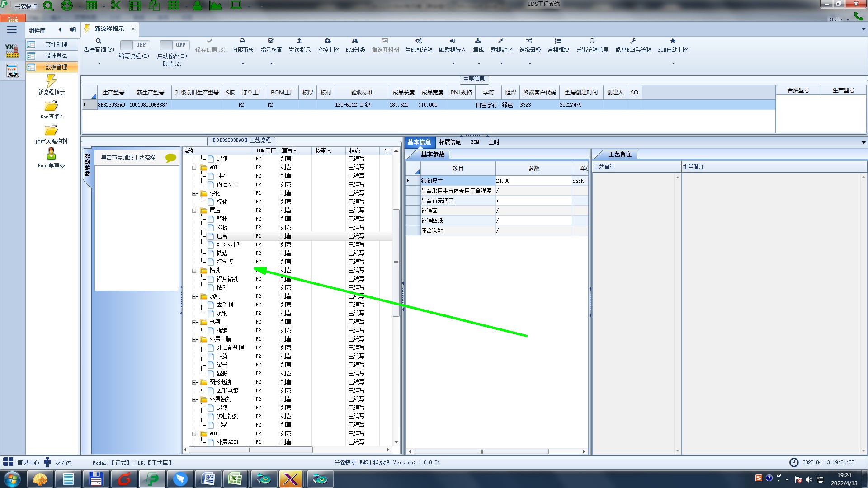Close the 新流程指示 tab

tap(133, 29)
